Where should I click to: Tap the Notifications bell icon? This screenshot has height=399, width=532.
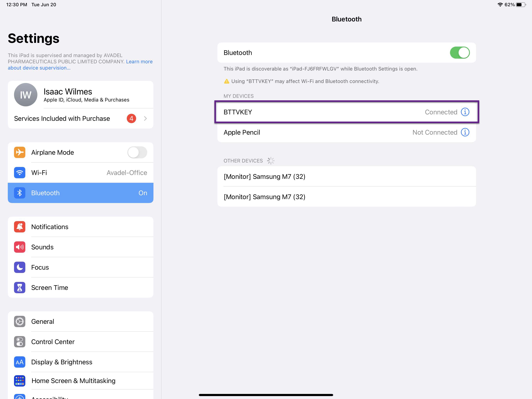(19, 227)
